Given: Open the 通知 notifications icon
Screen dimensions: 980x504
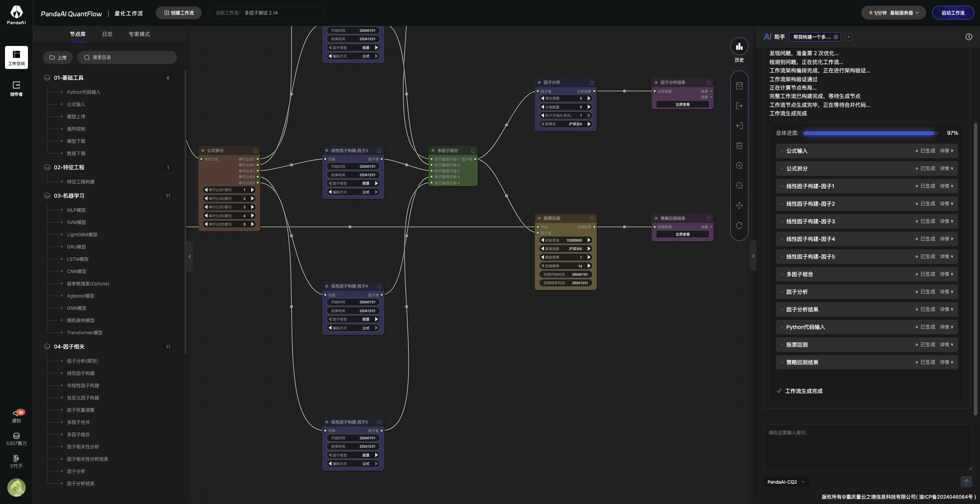Looking at the screenshot, I should [x=16, y=416].
